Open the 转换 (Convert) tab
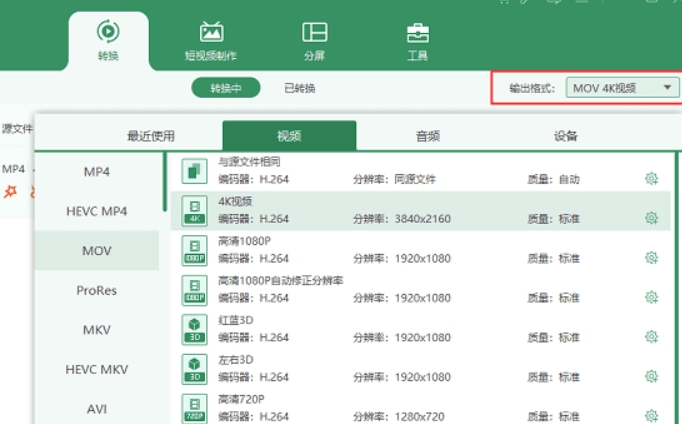Image resolution: width=682 pixels, height=424 pixels. (x=108, y=40)
